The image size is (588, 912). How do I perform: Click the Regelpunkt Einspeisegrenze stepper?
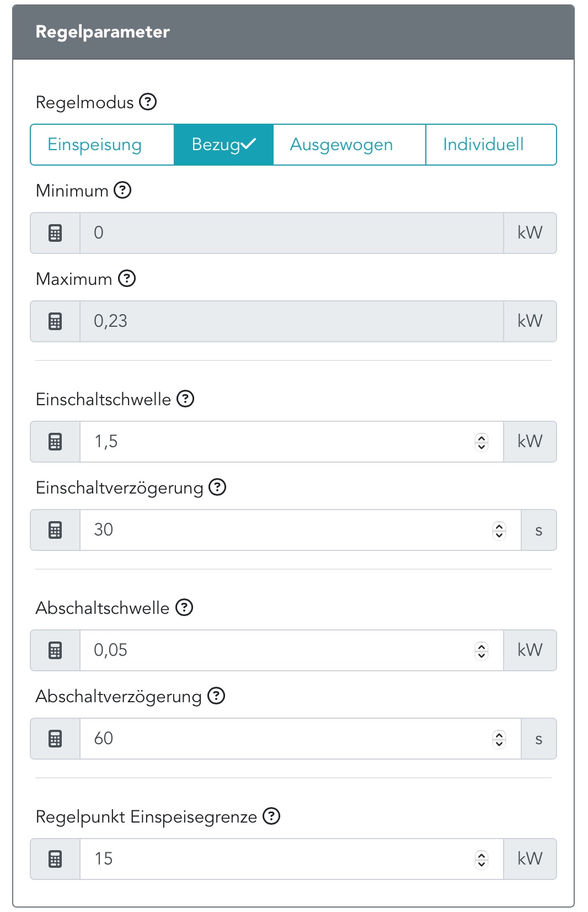click(482, 859)
